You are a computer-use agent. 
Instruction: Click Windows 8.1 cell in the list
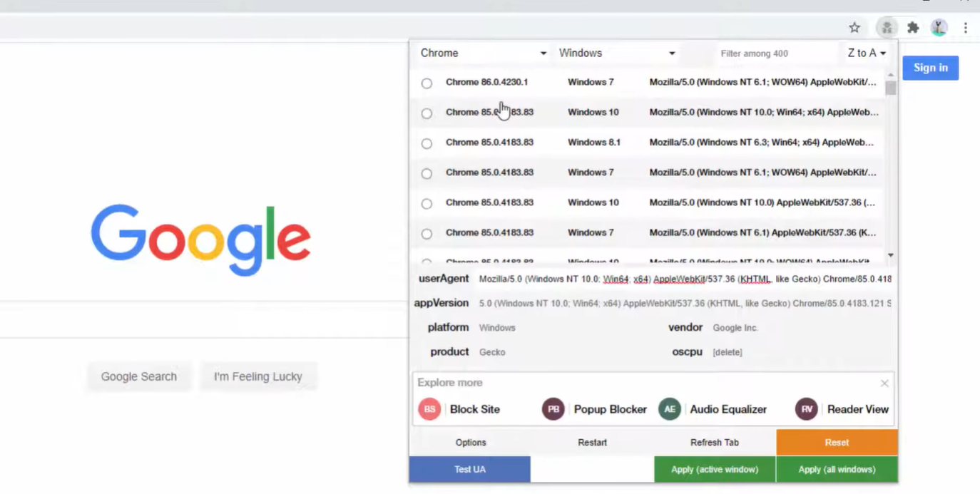(594, 143)
